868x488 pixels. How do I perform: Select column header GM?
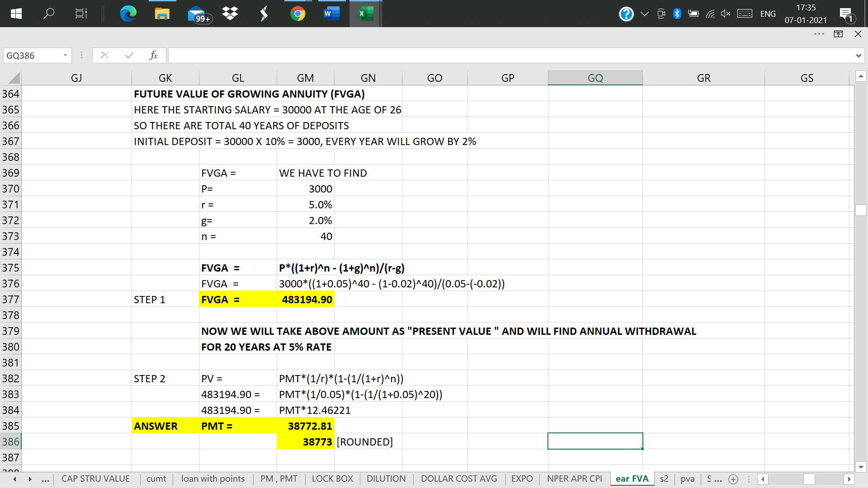pyautogui.click(x=305, y=78)
